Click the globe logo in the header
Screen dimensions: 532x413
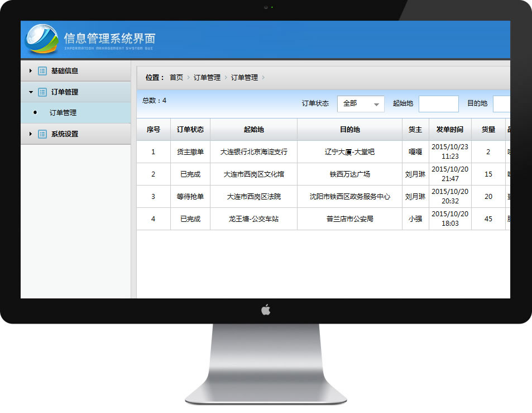pyautogui.click(x=41, y=39)
